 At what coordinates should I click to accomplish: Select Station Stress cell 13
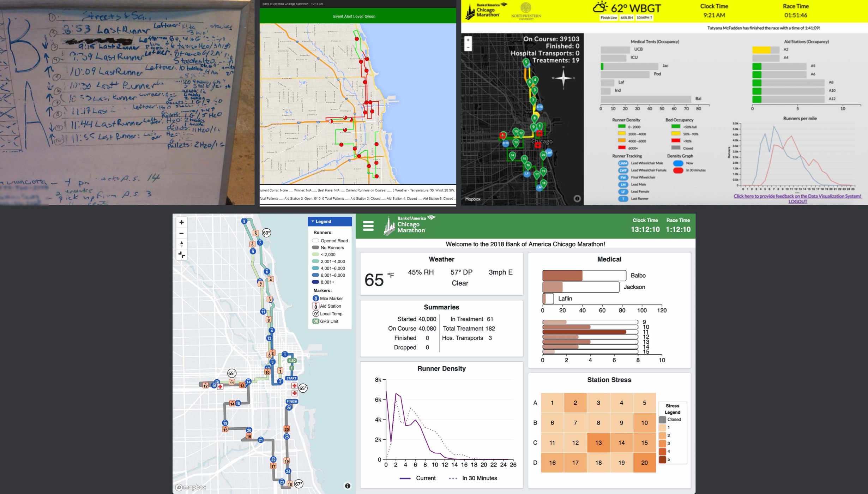[x=598, y=442]
